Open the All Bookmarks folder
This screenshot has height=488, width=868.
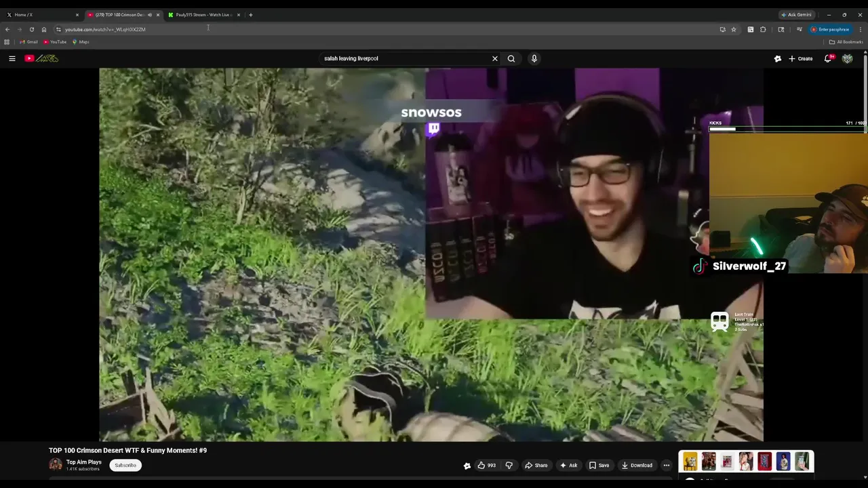click(846, 42)
